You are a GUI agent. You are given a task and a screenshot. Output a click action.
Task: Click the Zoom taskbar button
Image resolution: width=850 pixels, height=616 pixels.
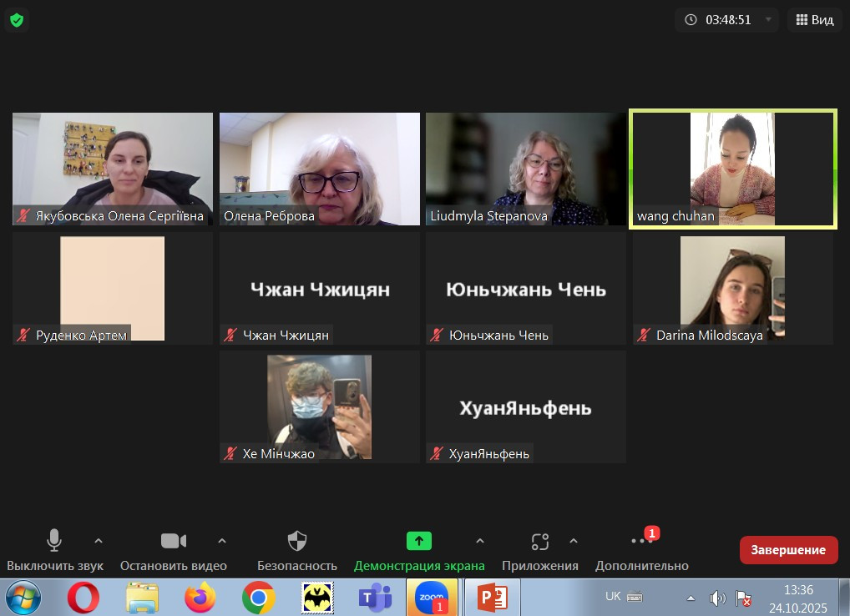click(432, 598)
